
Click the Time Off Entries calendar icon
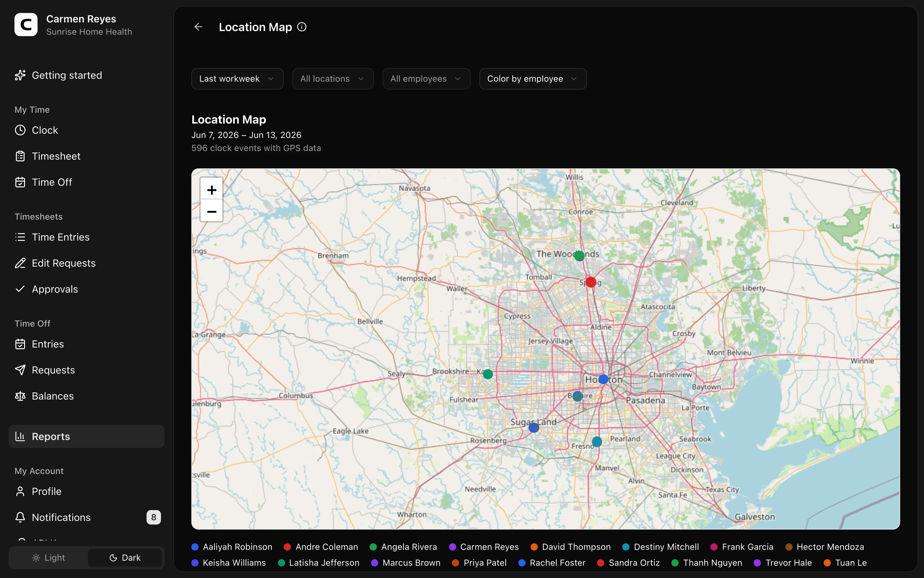tap(20, 344)
